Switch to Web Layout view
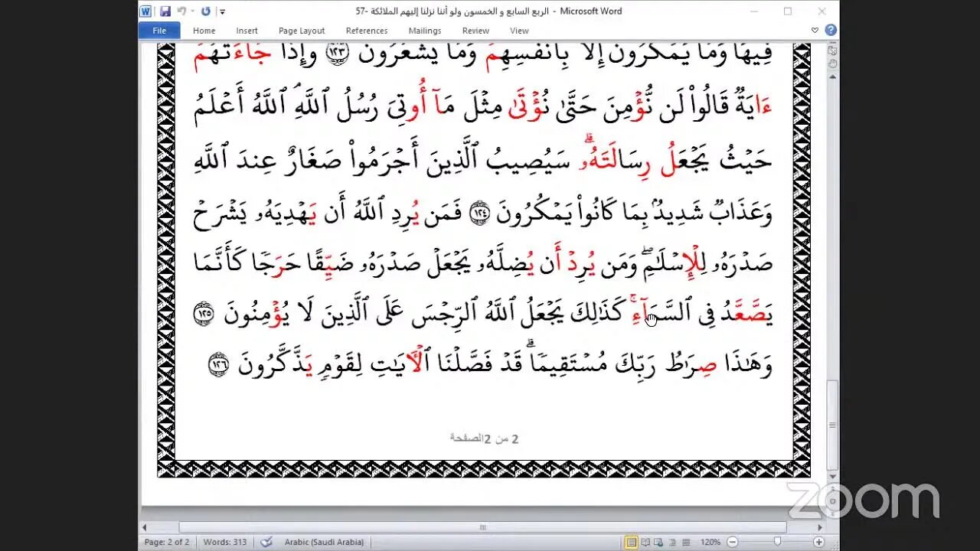The image size is (980, 551). 659,542
